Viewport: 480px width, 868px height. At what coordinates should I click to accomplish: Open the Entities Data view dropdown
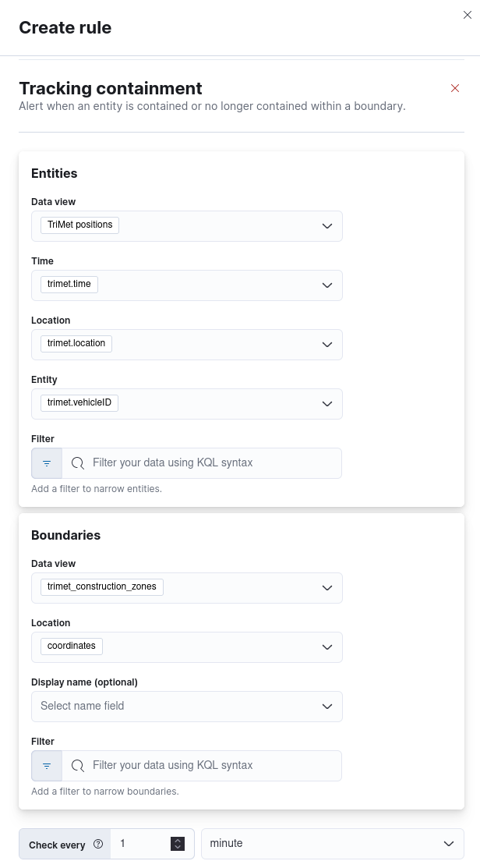tap(326, 225)
